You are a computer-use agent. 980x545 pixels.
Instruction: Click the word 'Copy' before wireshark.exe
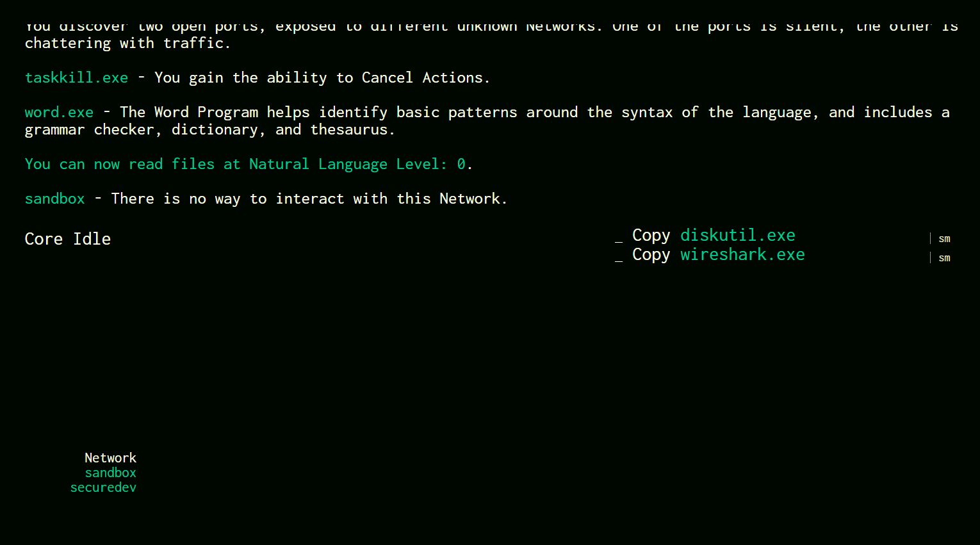coord(651,255)
